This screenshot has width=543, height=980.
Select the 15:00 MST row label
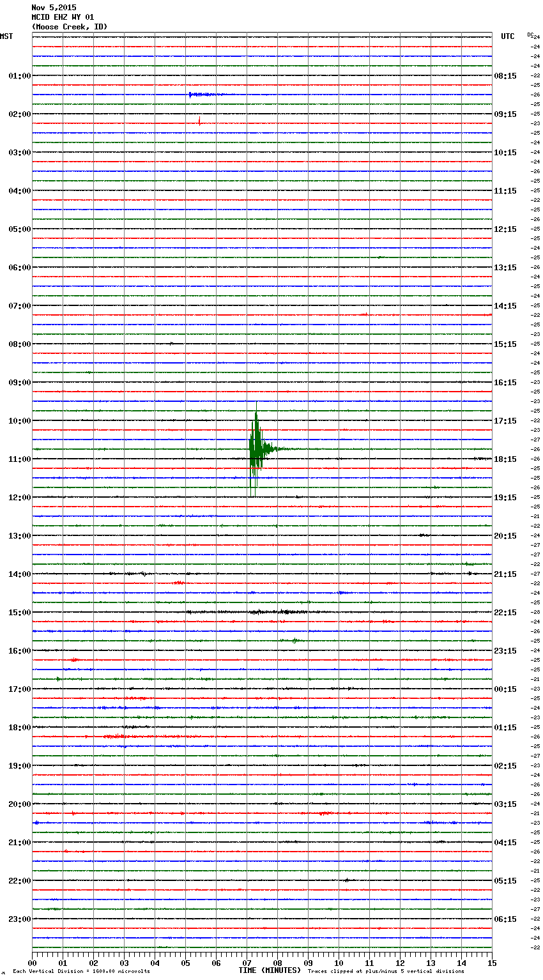click(x=20, y=612)
